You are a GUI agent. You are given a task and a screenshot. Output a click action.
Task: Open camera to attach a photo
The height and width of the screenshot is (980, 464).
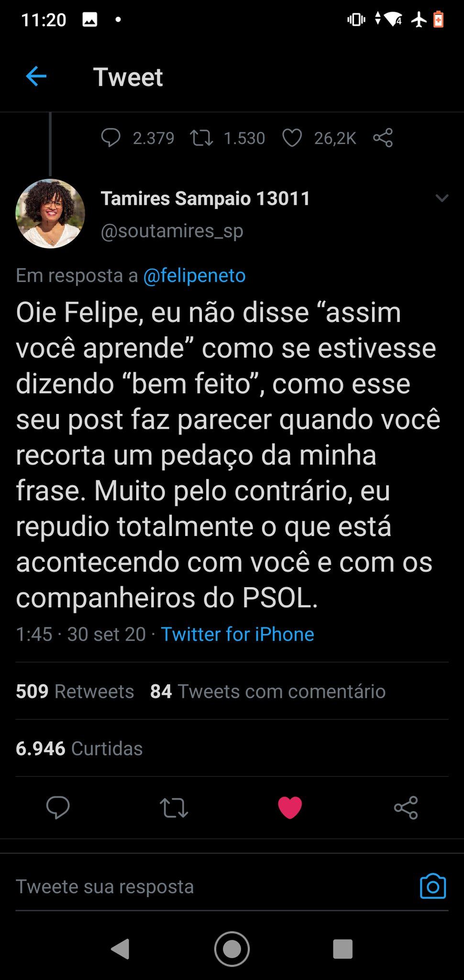tap(432, 887)
